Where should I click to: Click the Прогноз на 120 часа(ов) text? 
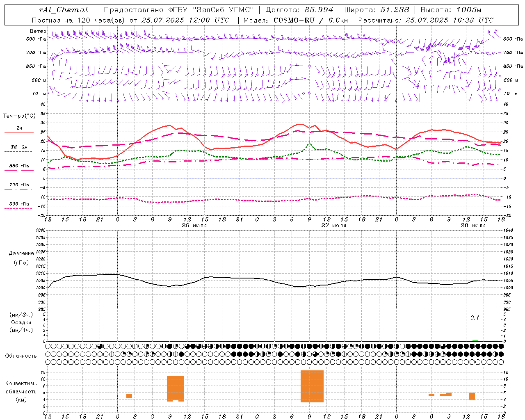(x=79, y=20)
